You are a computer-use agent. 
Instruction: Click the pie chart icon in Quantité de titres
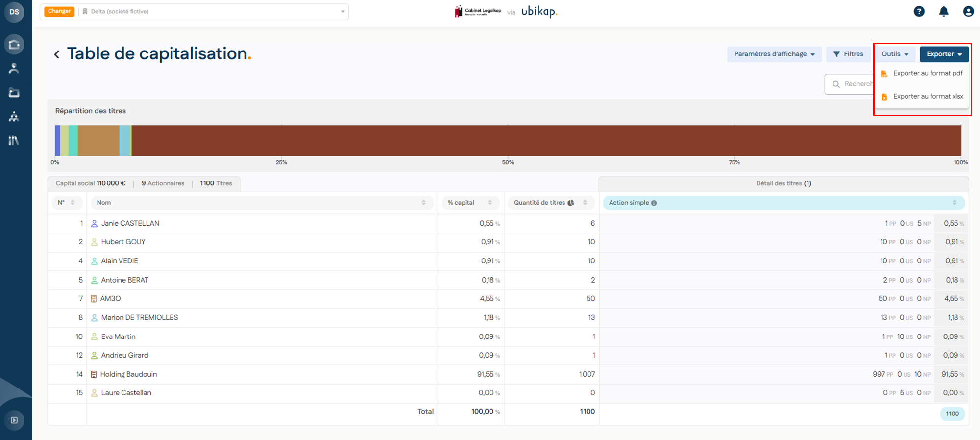(571, 203)
